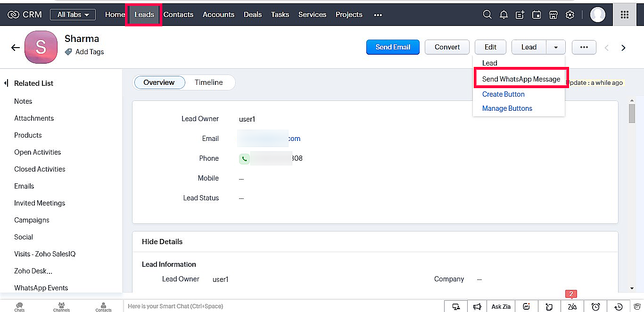Go back using the left arrow
The width and height of the screenshot is (644, 312).
coord(16,48)
